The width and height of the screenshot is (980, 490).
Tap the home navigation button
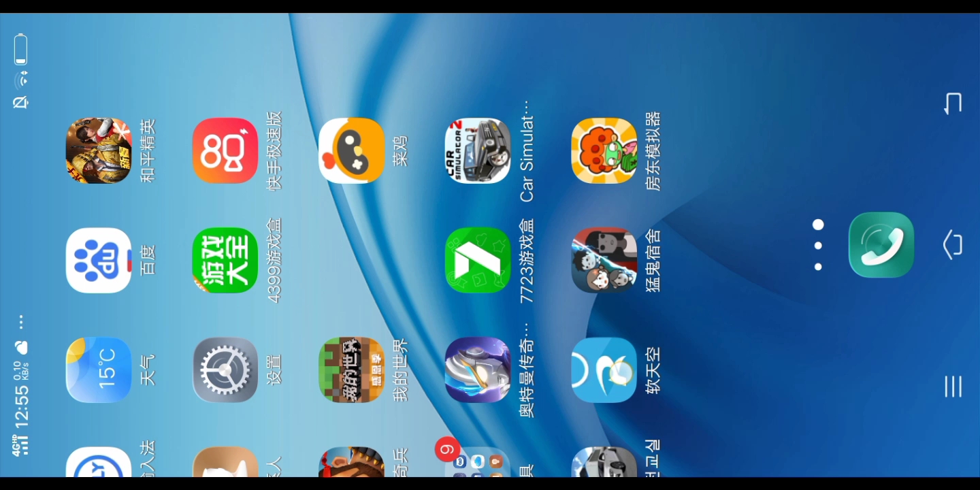pos(953,245)
